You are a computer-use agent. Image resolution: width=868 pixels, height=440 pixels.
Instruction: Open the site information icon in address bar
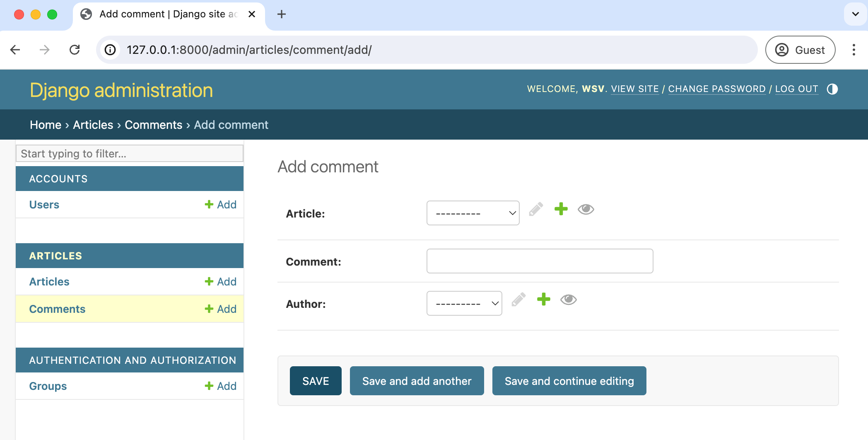tap(110, 50)
